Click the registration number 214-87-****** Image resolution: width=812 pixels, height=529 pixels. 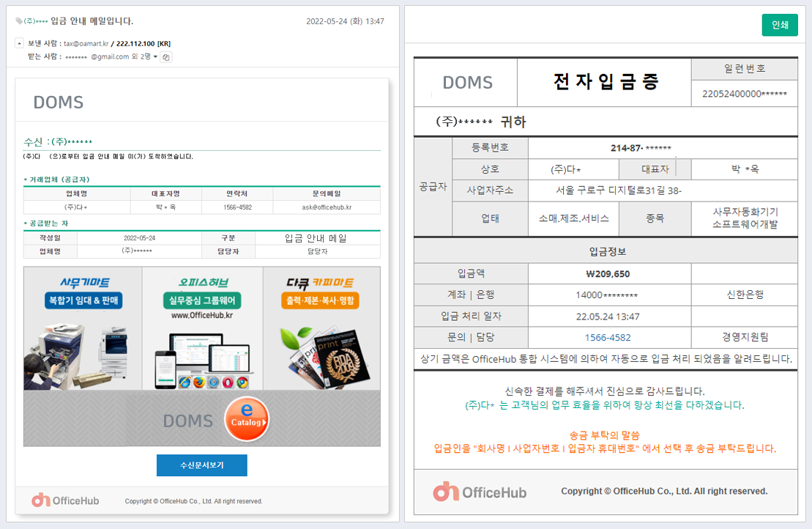click(641, 148)
